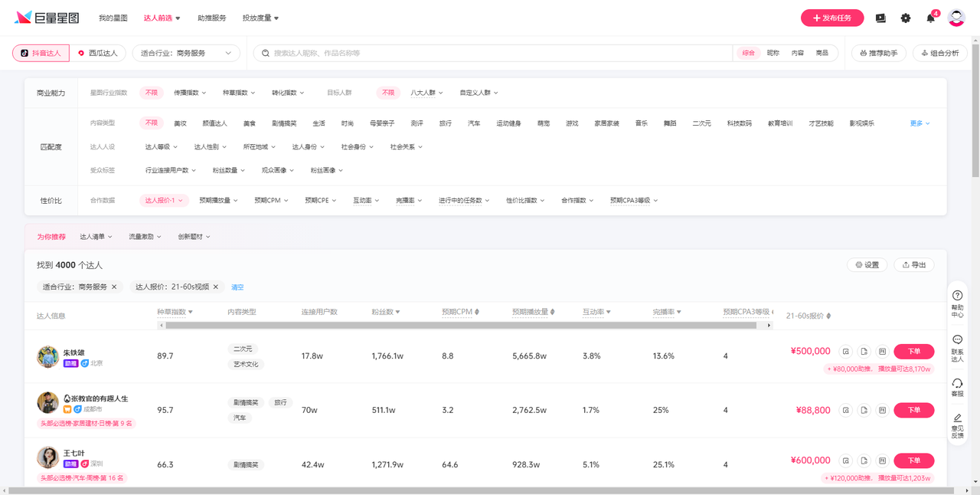Click the 发布任务 button
The image size is (980, 495).
pyautogui.click(x=831, y=18)
